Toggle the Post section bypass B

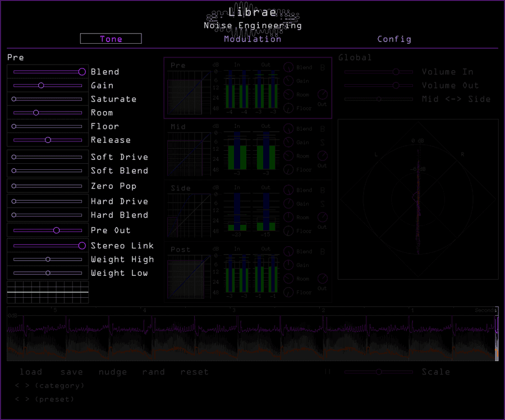[x=323, y=252]
